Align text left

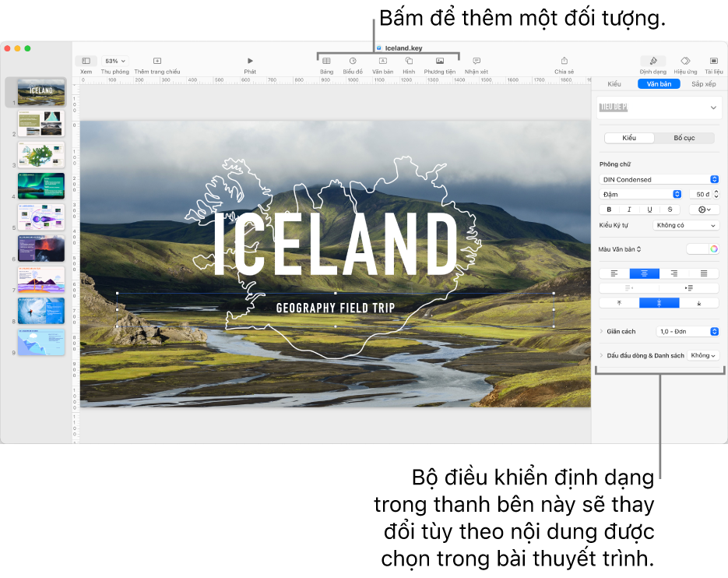(614, 273)
